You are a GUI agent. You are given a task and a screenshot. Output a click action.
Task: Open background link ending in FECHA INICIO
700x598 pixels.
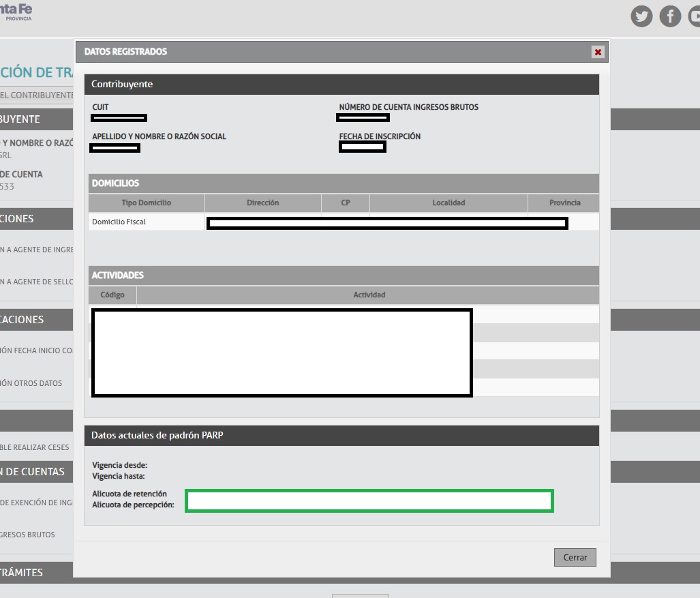click(x=36, y=350)
